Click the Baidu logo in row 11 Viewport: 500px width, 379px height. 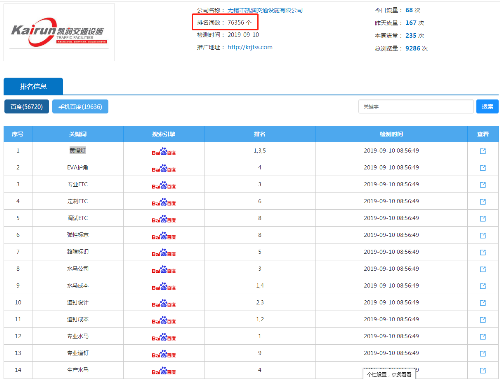pos(164,320)
